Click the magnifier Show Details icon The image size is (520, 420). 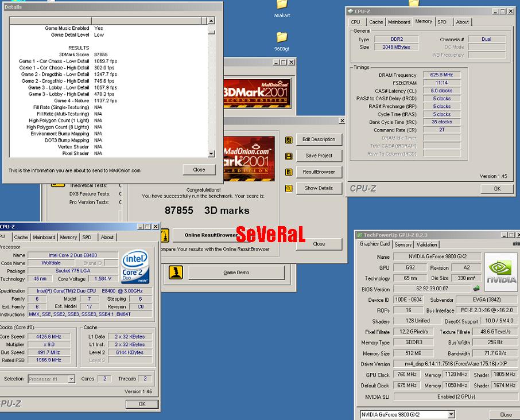point(289,188)
